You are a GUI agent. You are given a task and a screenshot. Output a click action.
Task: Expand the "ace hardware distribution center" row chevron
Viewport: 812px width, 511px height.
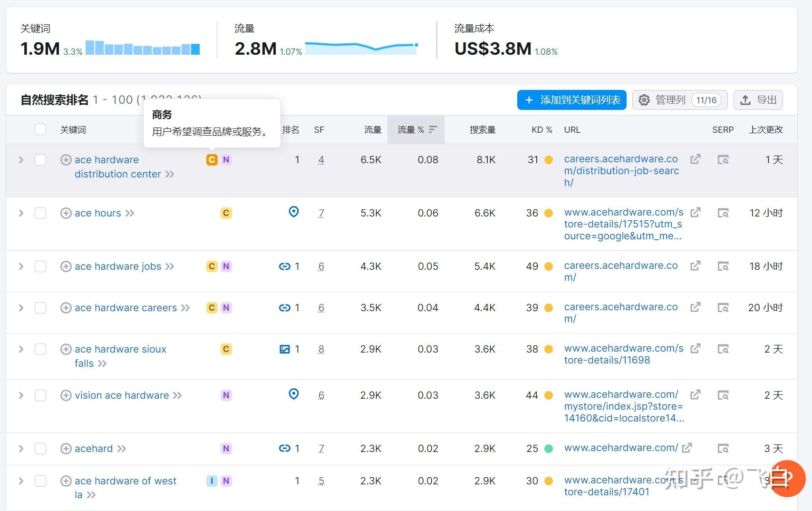pos(21,160)
